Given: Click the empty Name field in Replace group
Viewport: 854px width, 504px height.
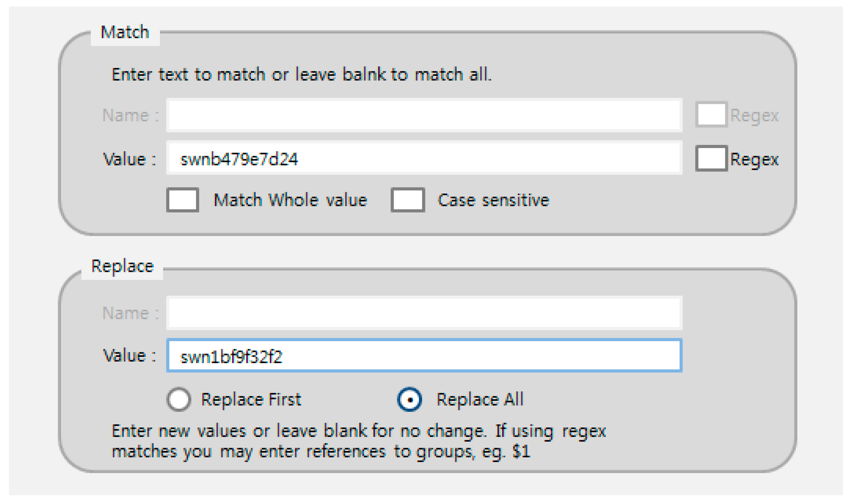Looking at the screenshot, I should [x=424, y=313].
